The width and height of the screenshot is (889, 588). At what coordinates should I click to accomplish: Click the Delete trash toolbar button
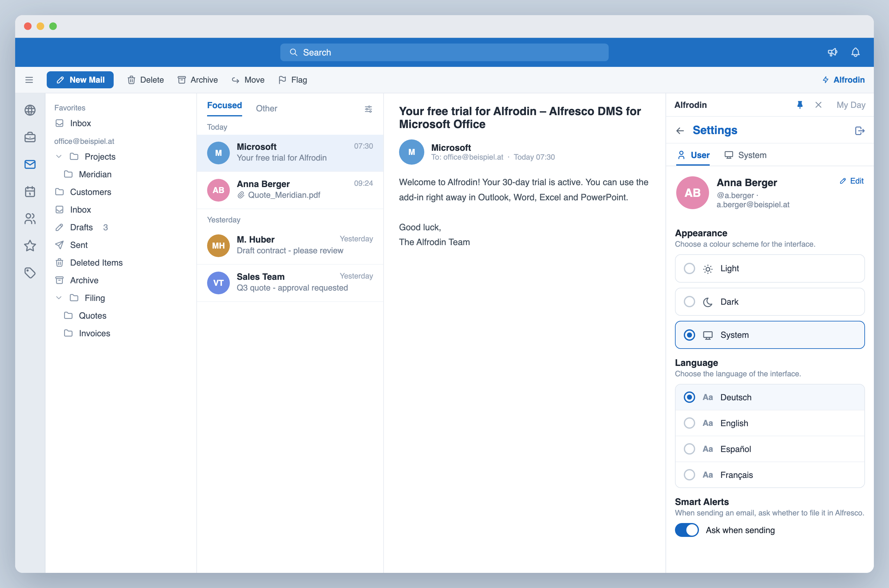(146, 80)
